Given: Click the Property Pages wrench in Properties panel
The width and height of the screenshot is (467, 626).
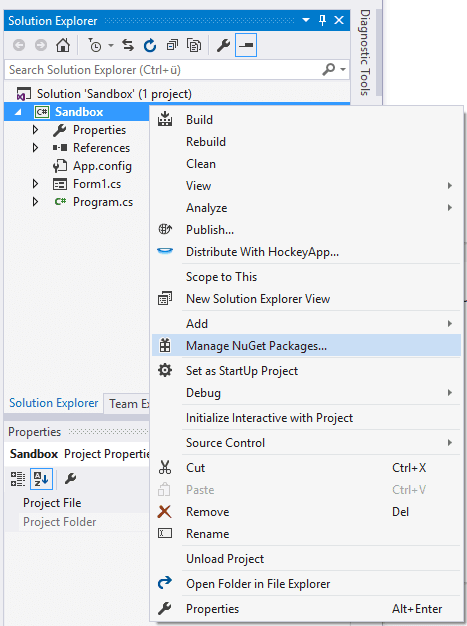Looking at the screenshot, I should coord(70,478).
